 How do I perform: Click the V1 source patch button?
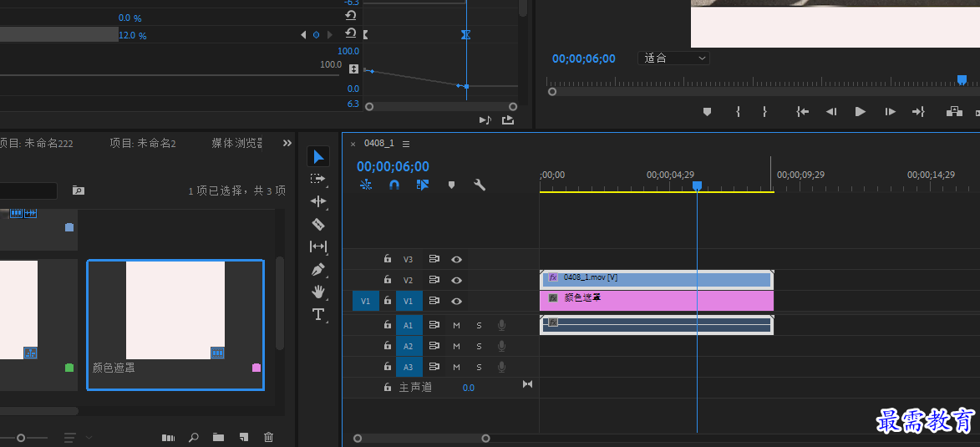(366, 301)
